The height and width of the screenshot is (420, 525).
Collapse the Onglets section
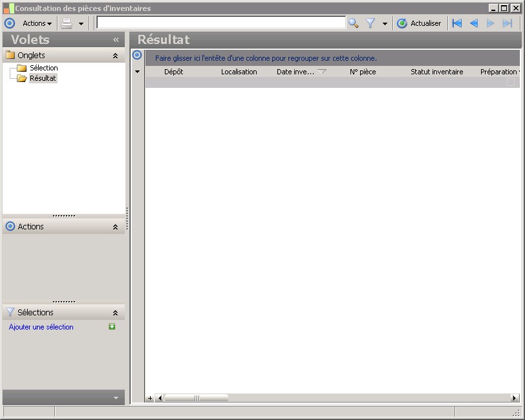(115, 56)
